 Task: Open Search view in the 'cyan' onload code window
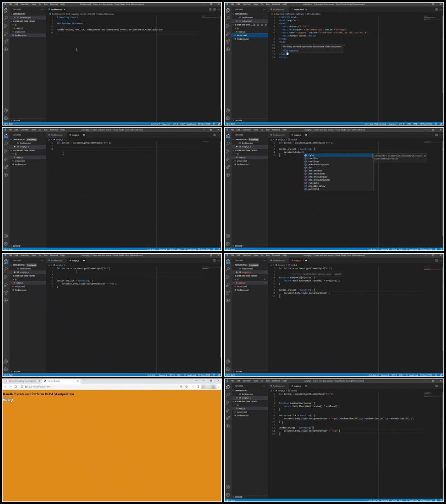228,394
